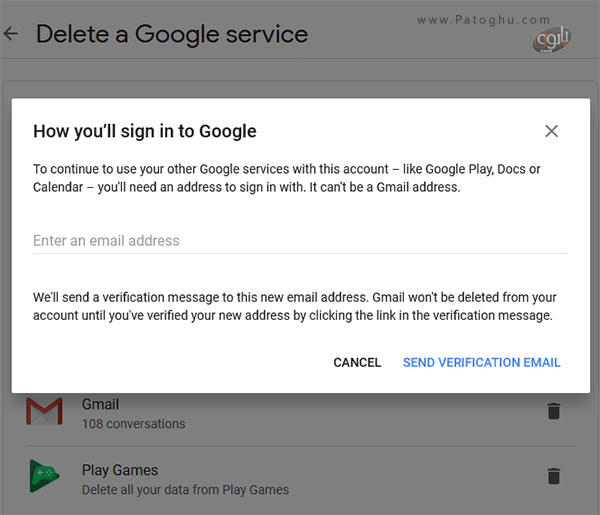Select the Gmail service name
This screenshot has height=515, width=600.
(100, 404)
